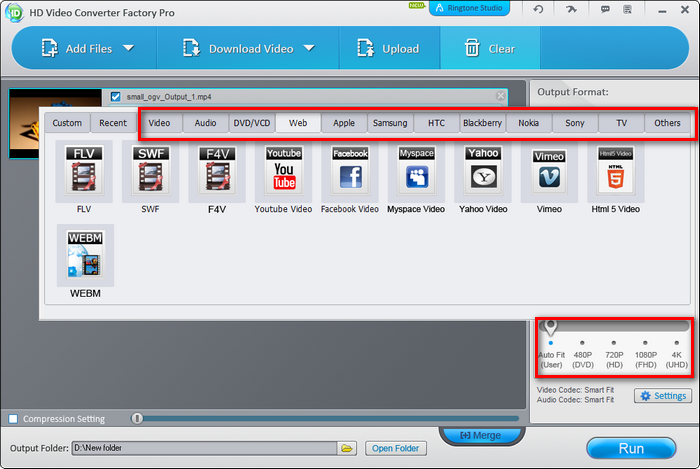Click the HD Video Converter app logo
The image size is (700, 469).
[x=14, y=12]
